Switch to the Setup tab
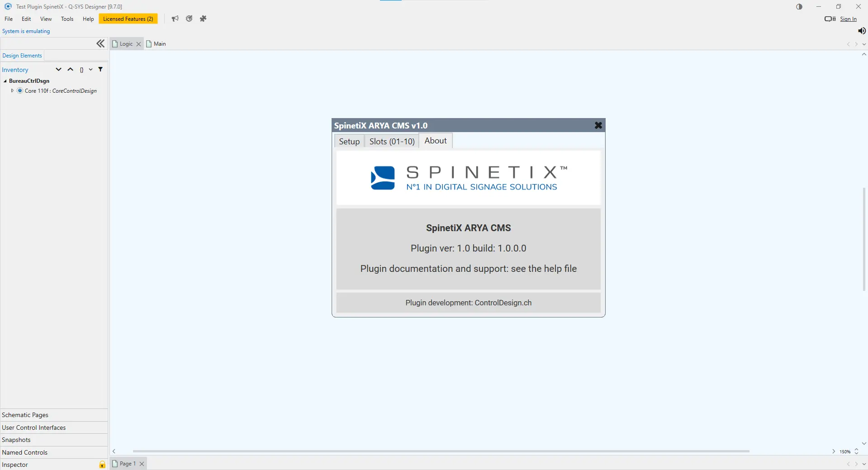This screenshot has width=868, height=470. (349, 141)
